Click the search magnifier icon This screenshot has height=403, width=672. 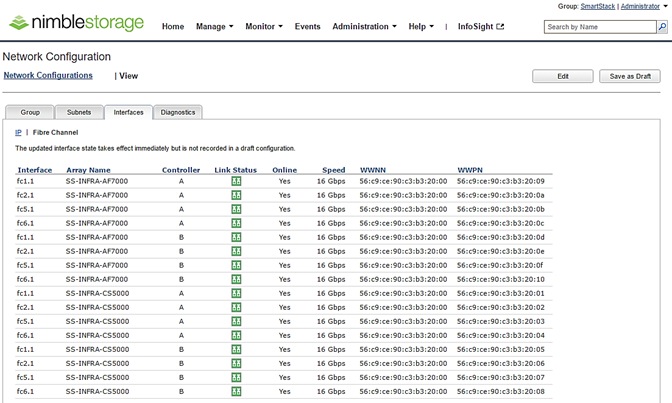tap(663, 27)
